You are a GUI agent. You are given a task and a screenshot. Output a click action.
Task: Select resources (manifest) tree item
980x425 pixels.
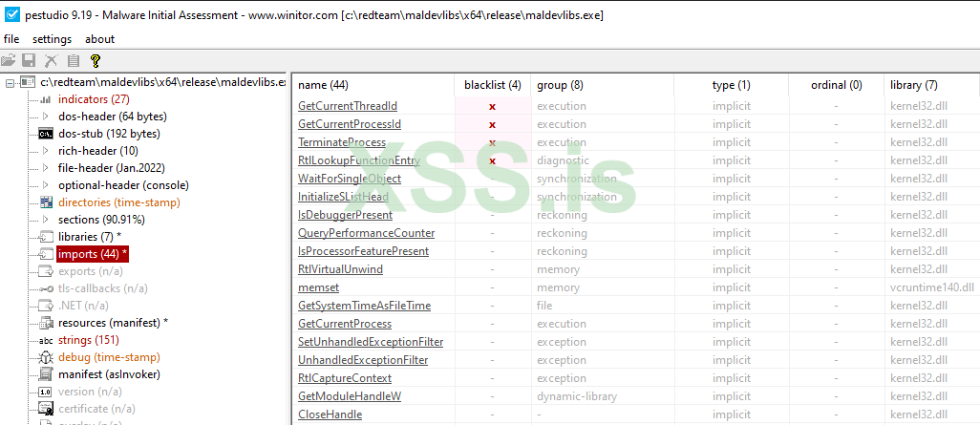coord(113,323)
